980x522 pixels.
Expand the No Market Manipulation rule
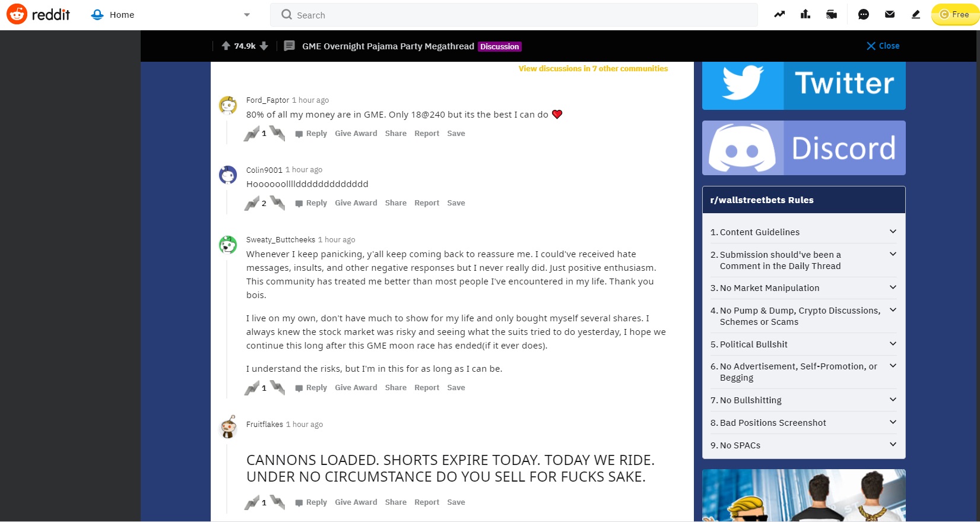coord(804,288)
